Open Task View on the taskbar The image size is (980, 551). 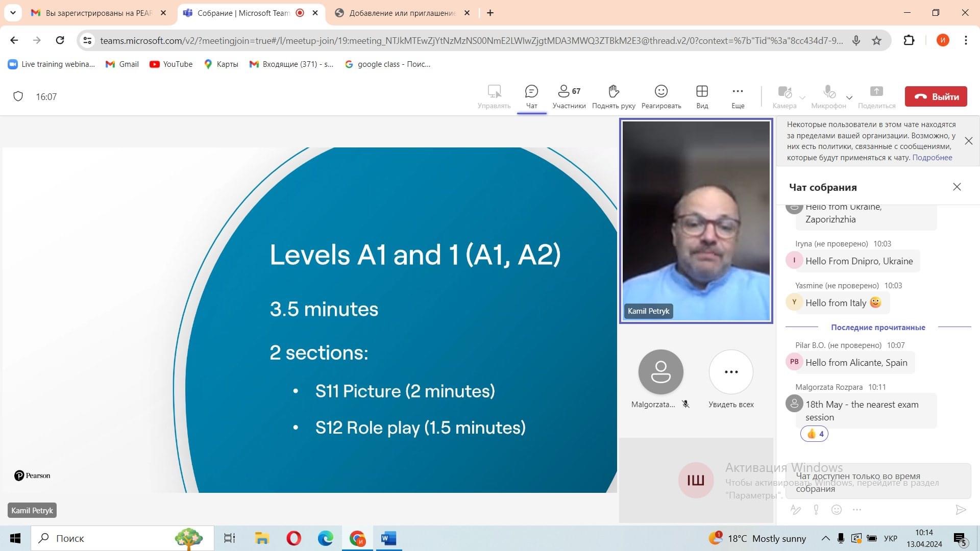pyautogui.click(x=230, y=538)
